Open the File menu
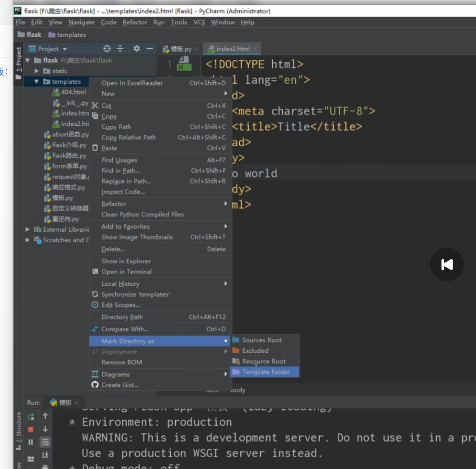The image size is (476, 469). (x=20, y=22)
